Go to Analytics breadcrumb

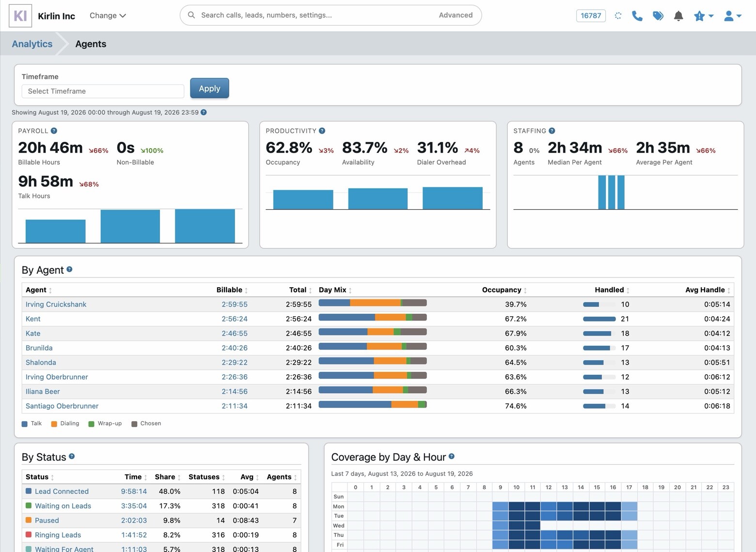click(x=32, y=44)
